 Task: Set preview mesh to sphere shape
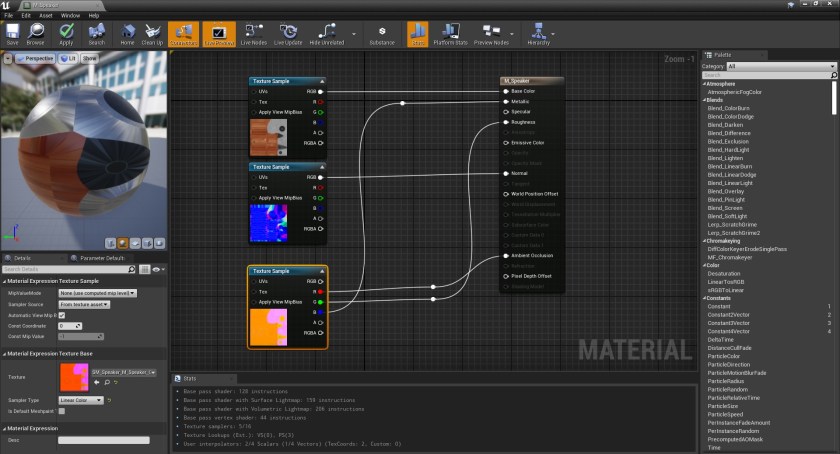pyautogui.click(x=122, y=242)
